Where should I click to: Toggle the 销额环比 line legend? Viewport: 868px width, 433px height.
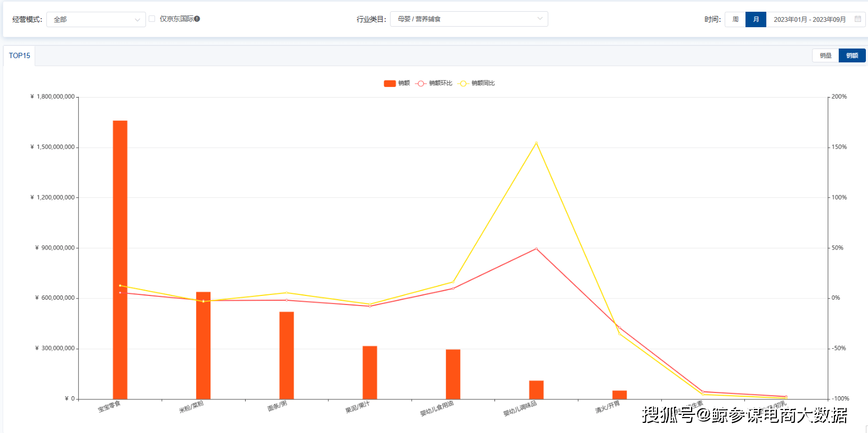click(434, 83)
